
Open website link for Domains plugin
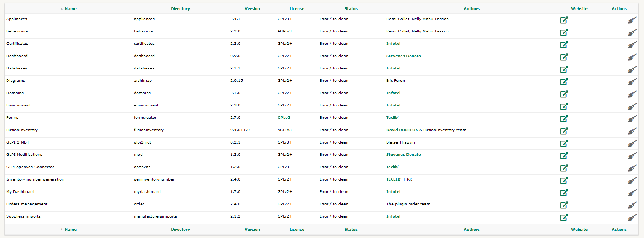click(564, 94)
